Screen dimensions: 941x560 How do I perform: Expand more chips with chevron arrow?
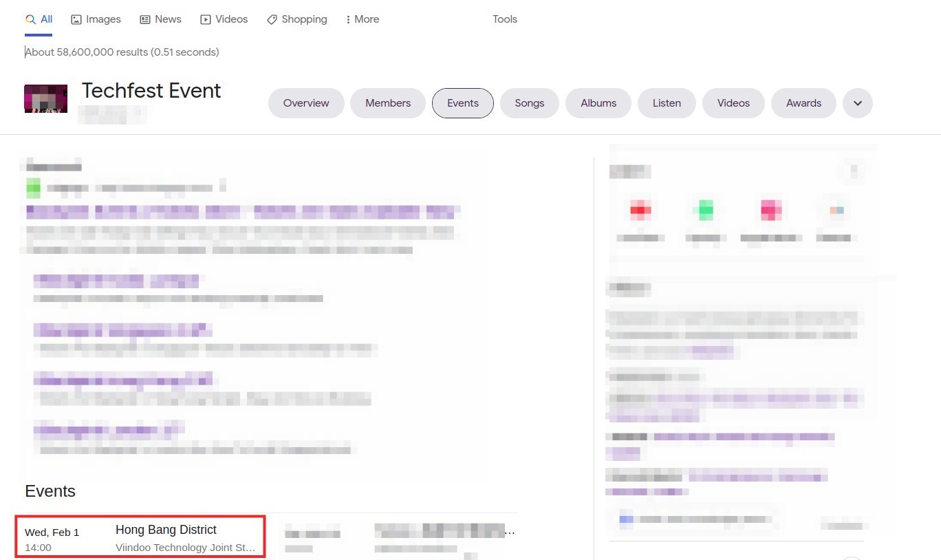point(858,103)
